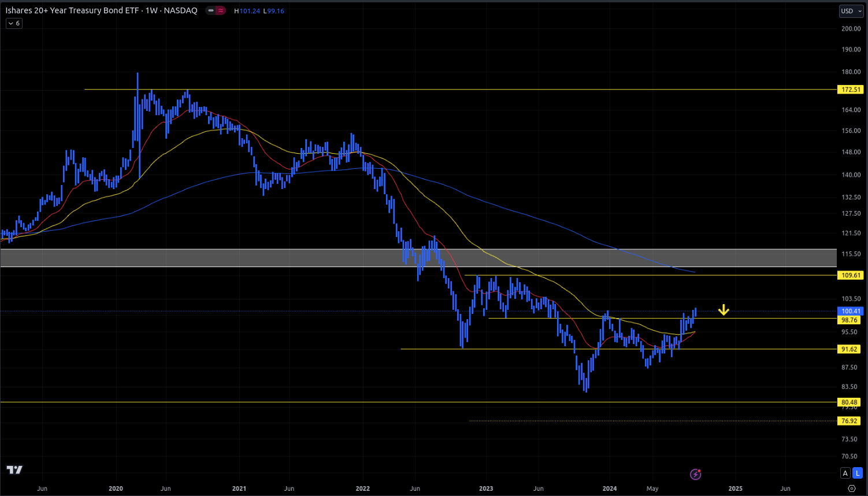Select the 98.76 horizontal line price label
Viewport: 868px width, 496px height.
point(850,320)
